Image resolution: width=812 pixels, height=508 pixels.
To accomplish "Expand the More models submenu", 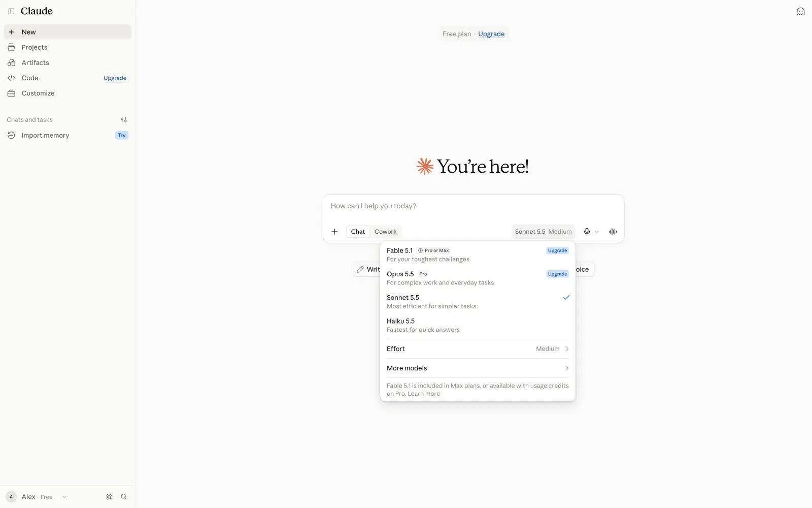I will point(478,368).
